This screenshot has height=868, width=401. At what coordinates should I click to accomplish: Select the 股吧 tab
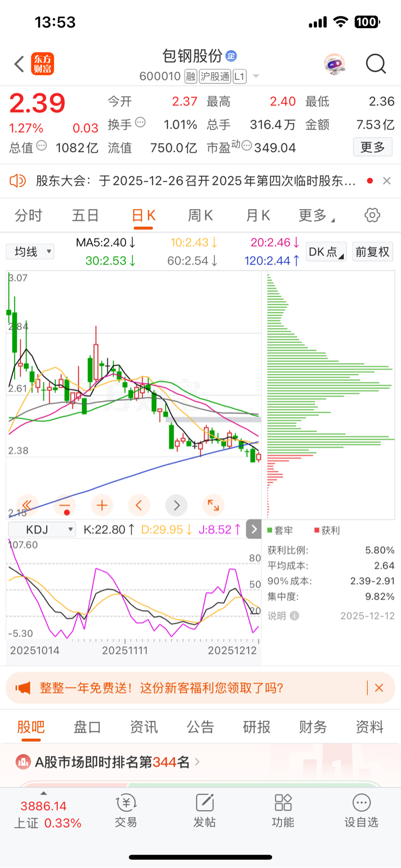pos(31,727)
